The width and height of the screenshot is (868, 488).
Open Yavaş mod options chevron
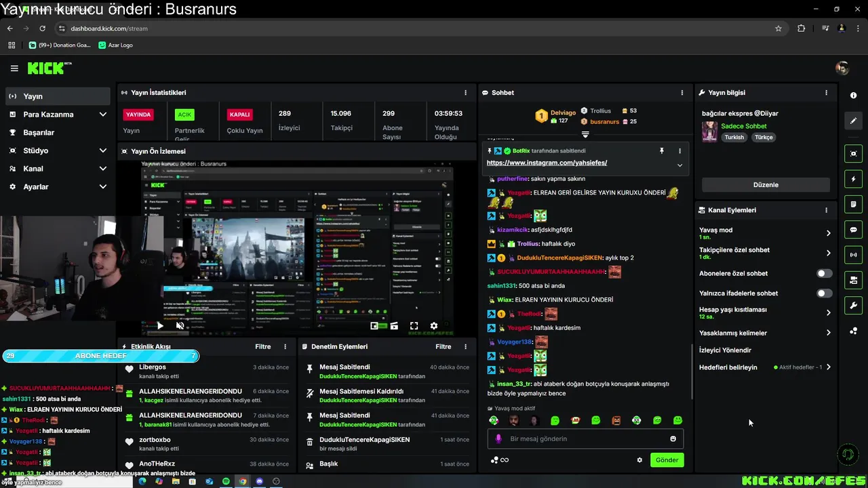828,233
